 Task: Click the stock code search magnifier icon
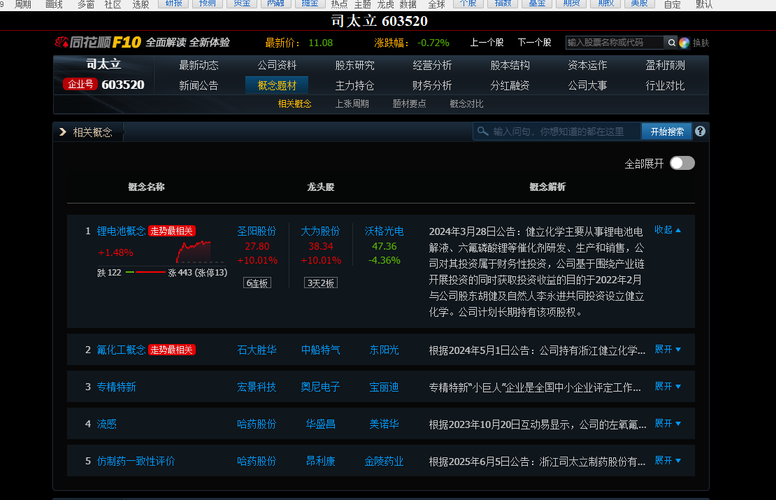click(x=671, y=43)
